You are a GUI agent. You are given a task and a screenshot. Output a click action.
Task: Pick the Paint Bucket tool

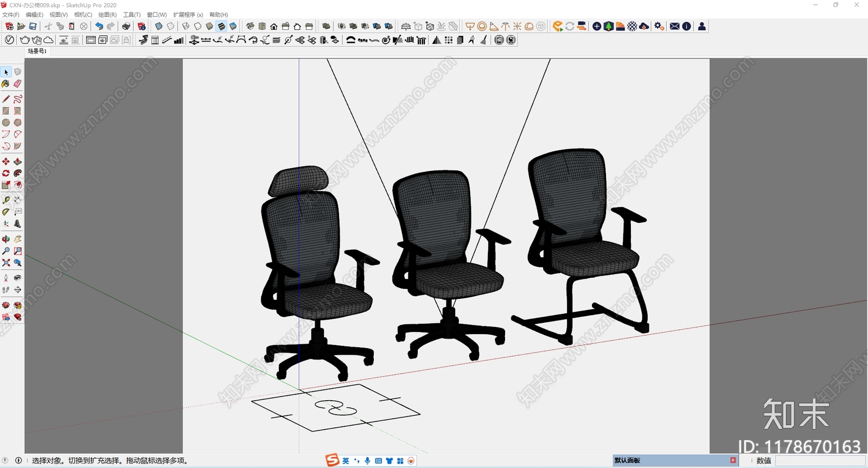point(6,84)
